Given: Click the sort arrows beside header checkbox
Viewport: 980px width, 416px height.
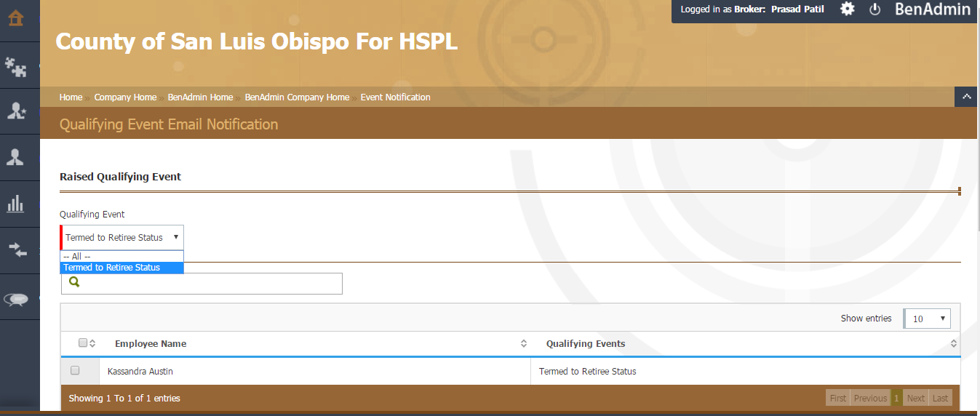Looking at the screenshot, I should (92, 343).
